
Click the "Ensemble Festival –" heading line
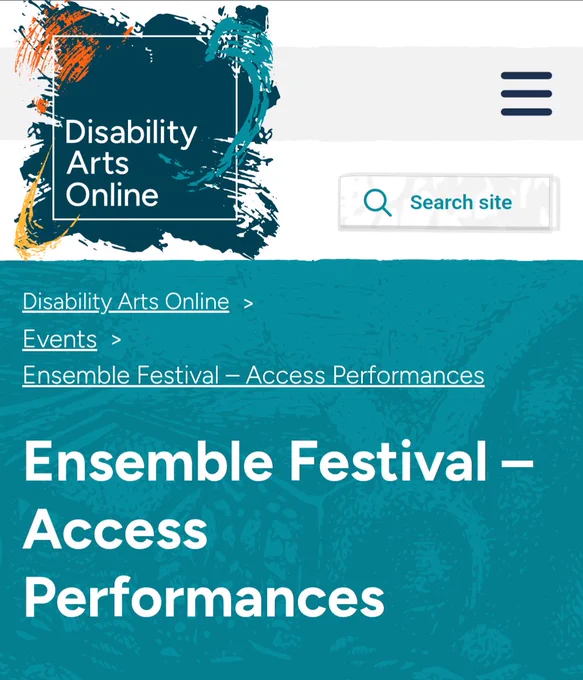[278, 461]
